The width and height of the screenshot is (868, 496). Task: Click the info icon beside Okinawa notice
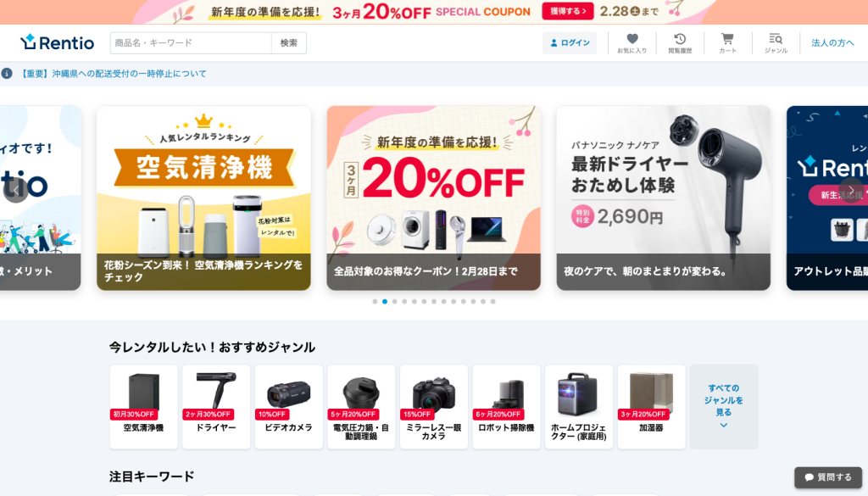click(x=7, y=74)
